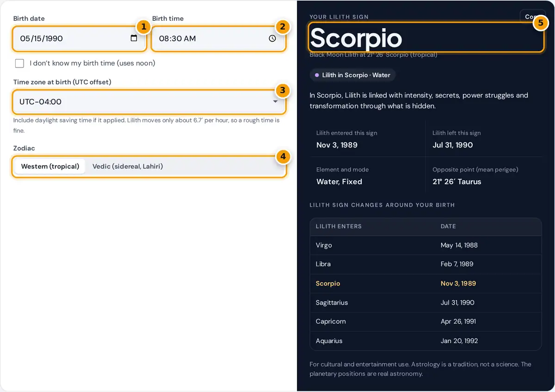Click the Aquarius row in the table
The width and height of the screenshot is (555, 392).
(425, 341)
